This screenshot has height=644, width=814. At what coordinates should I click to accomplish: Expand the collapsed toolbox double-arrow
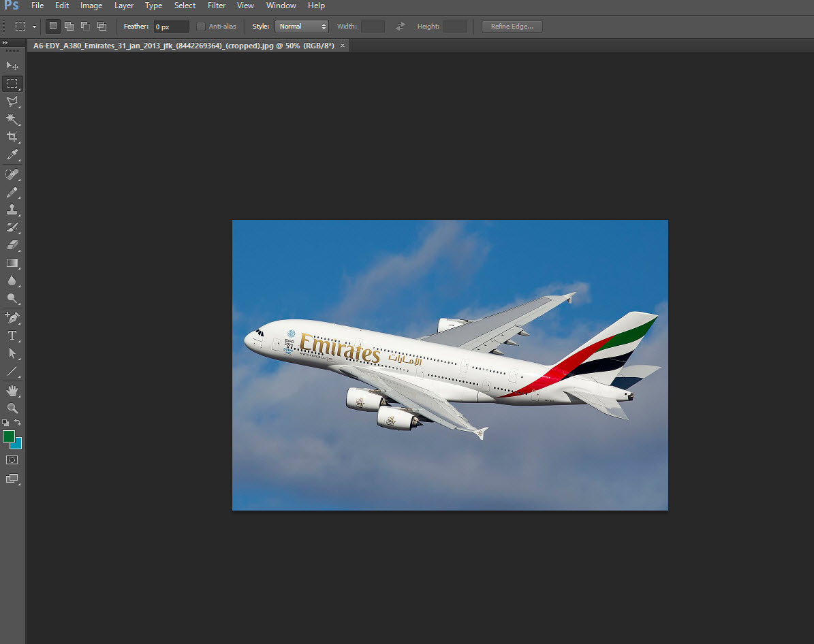(5, 43)
